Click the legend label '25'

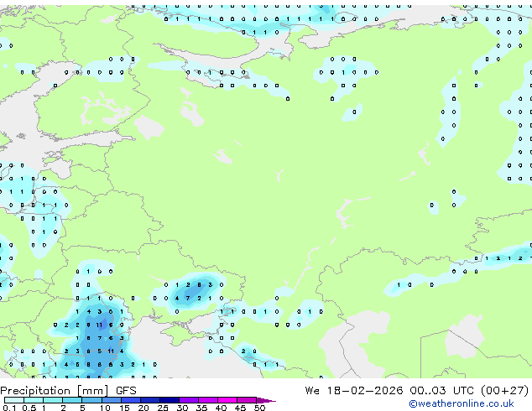pos(163,408)
